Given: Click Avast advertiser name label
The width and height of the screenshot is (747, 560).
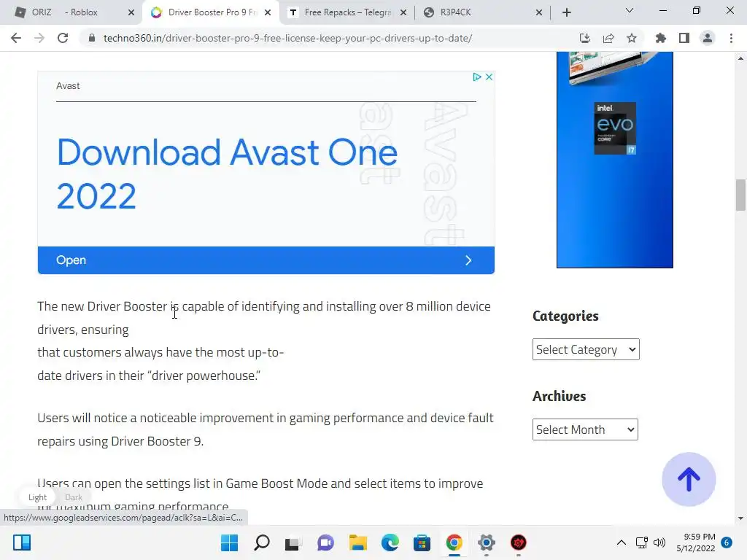Looking at the screenshot, I should (x=68, y=86).
